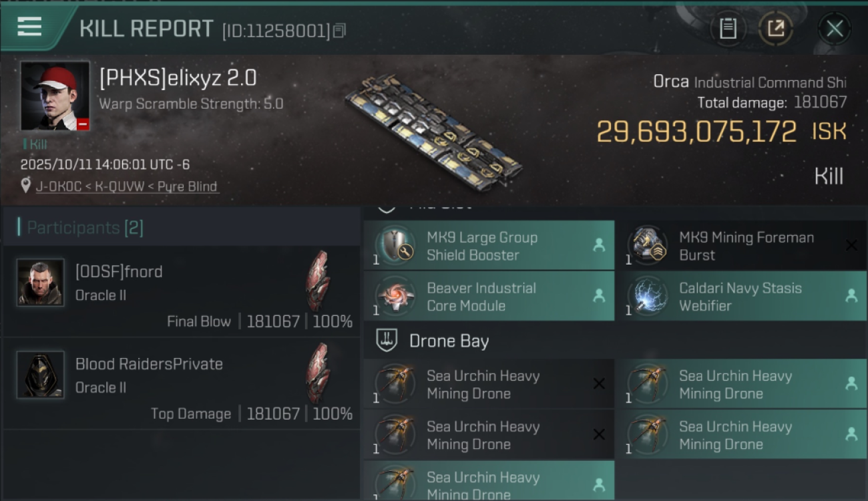Open the hamburger menu
Image resolution: width=868 pixels, height=501 pixels.
pos(29,27)
